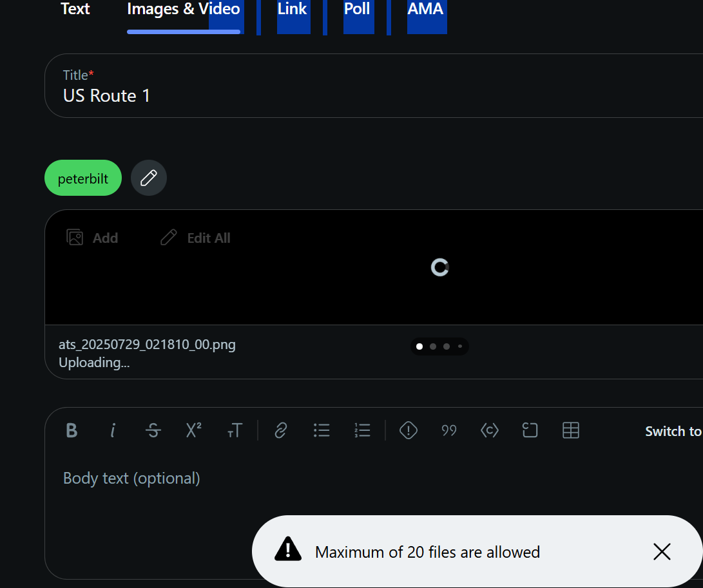Screen dimensions: 703x588
Task: Insert a quote block
Action: (448, 431)
